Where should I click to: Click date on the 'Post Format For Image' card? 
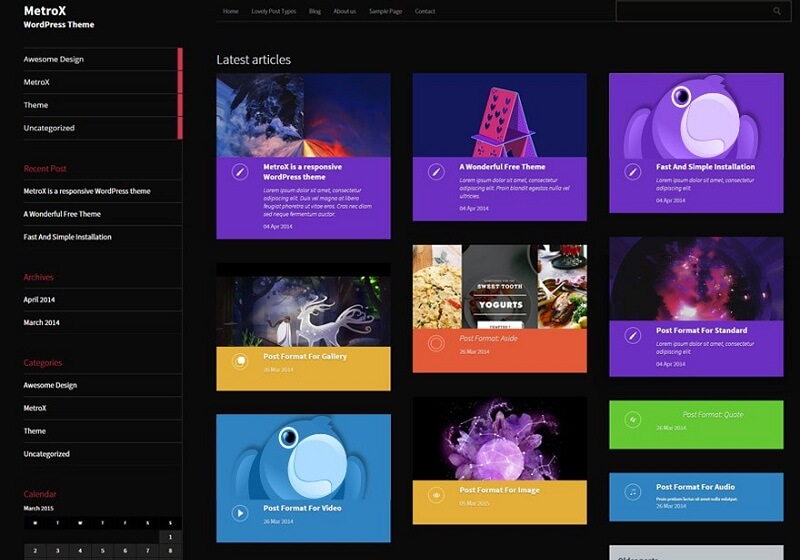point(474,503)
